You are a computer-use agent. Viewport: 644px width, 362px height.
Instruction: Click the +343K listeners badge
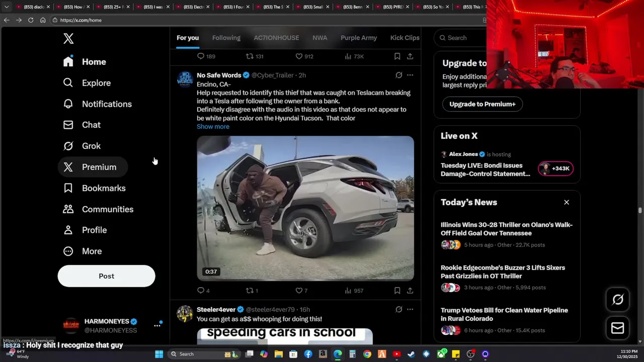pos(555,168)
